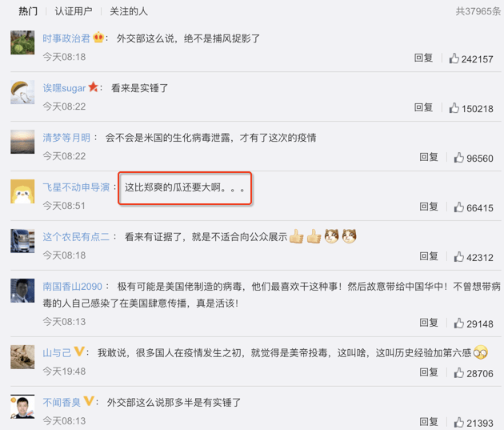Click the gold V badge beside 山与己

[x=79, y=352]
